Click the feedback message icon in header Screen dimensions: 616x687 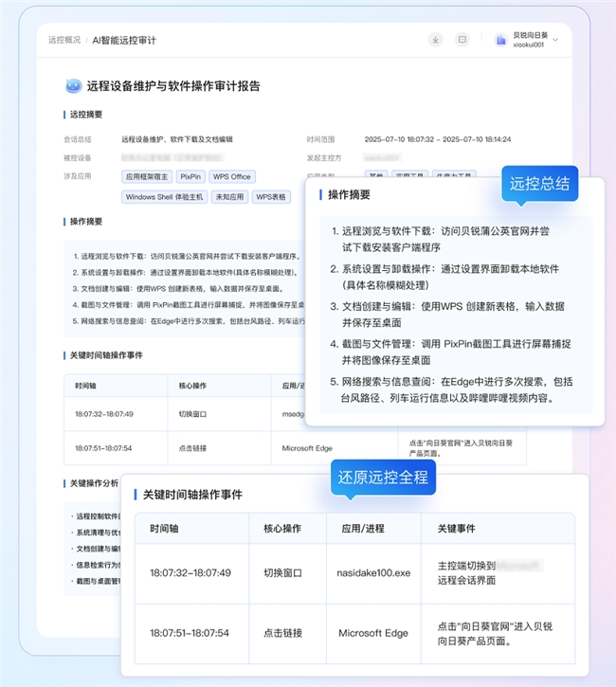pyautogui.click(x=462, y=40)
